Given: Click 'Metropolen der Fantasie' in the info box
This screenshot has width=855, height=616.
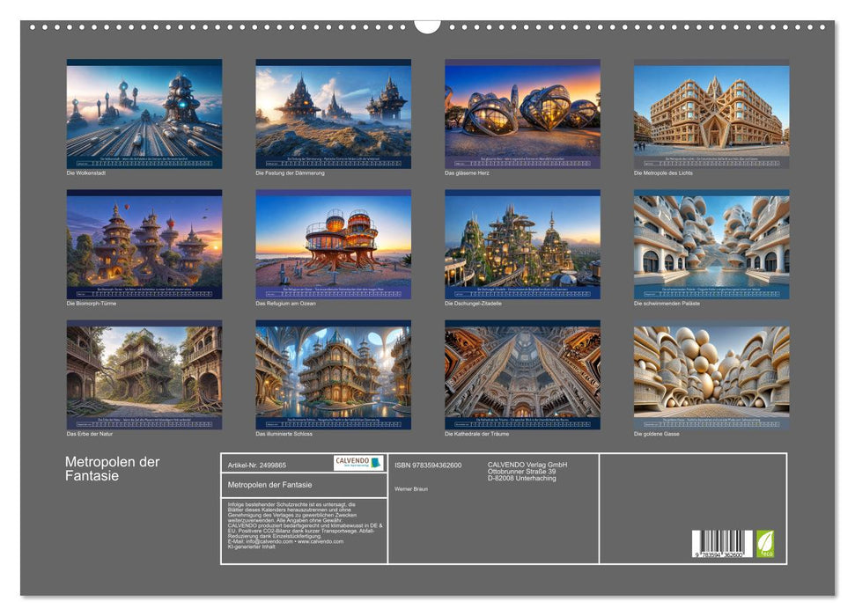Looking at the screenshot, I should tap(270, 485).
